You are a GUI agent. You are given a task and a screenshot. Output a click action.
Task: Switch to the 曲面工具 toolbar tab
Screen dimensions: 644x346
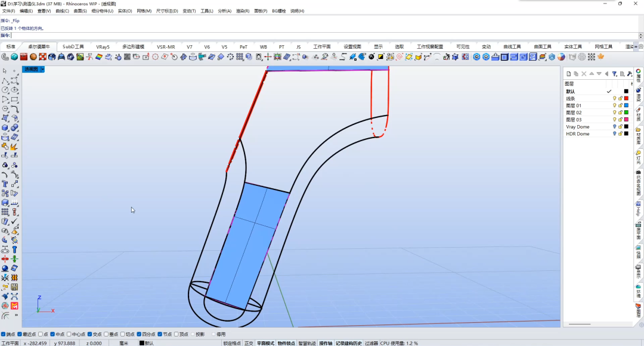coord(542,46)
